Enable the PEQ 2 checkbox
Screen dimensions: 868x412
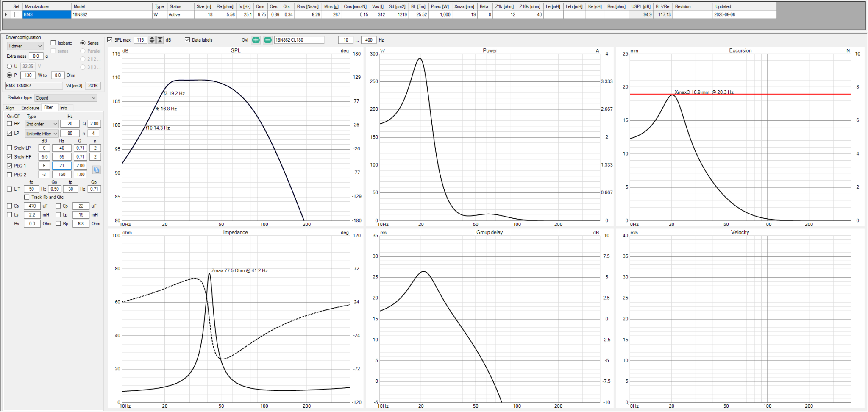(x=9, y=175)
